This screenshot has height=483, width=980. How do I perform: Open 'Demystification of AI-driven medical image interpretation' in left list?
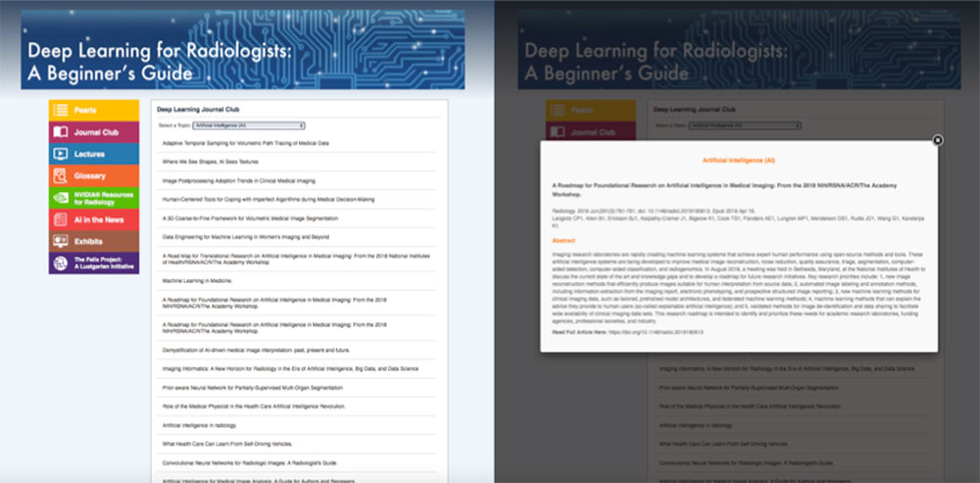(256, 350)
